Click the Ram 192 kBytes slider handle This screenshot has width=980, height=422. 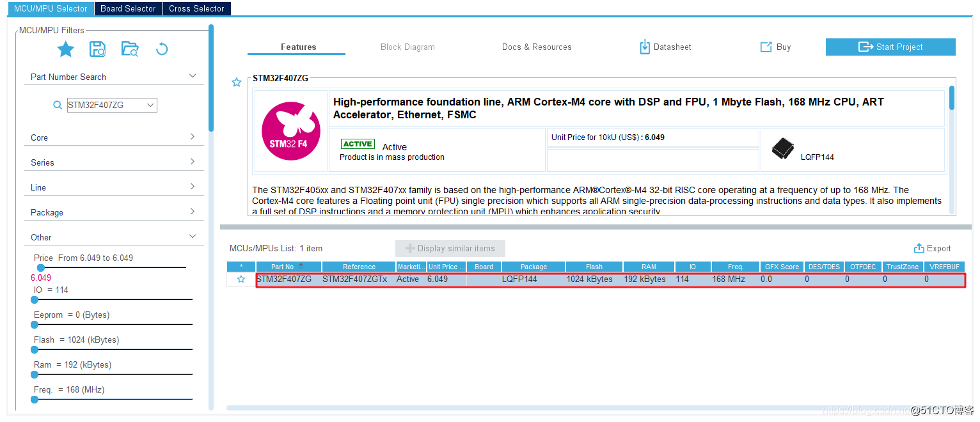click(34, 374)
